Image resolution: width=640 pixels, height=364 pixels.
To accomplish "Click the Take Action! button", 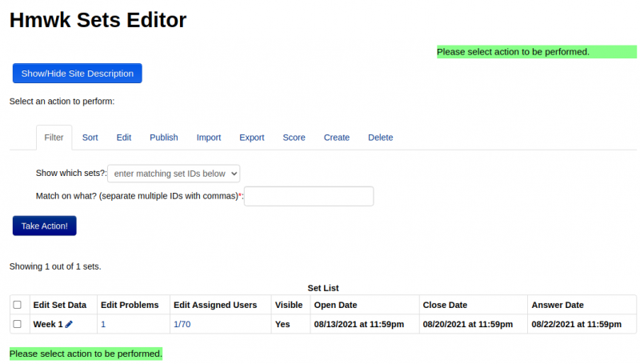I will click(x=45, y=226).
